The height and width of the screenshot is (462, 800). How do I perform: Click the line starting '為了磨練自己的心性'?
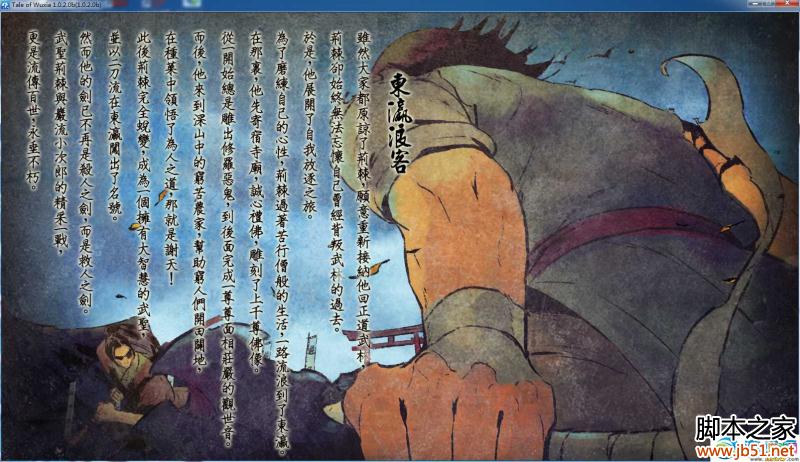pyautogui.click(x=282, y=243)
